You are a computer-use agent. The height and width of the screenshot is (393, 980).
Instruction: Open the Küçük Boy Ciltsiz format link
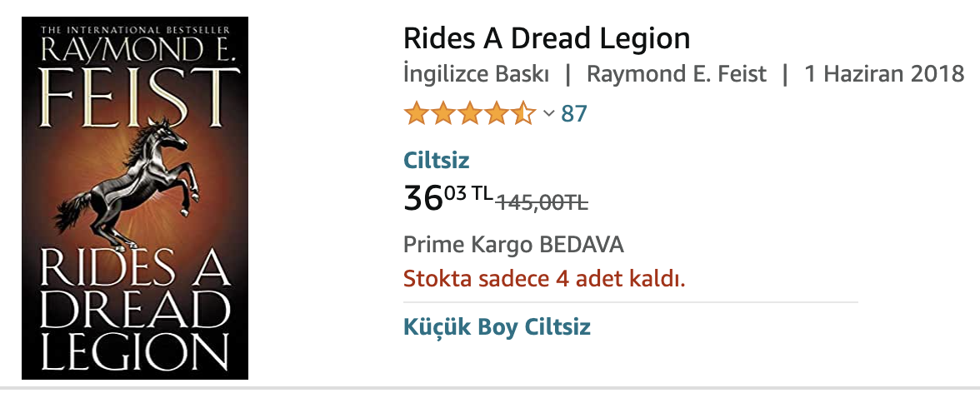(497, 326)
